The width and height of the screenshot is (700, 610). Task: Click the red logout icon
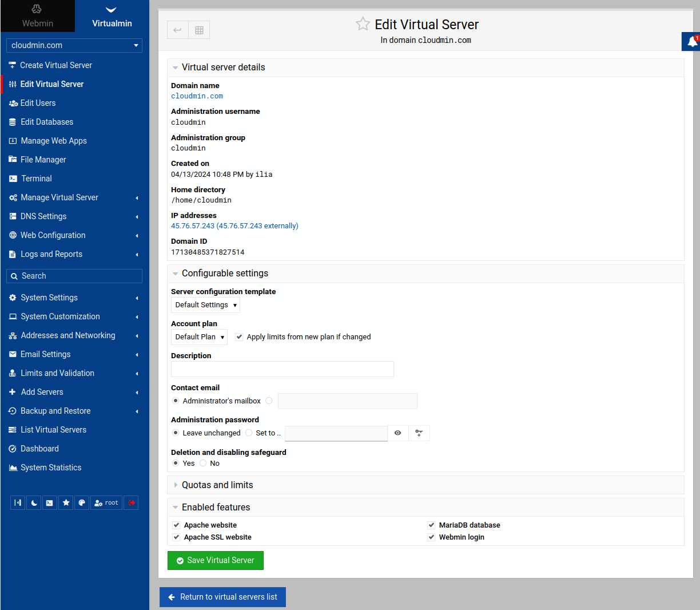pos(131,503)
